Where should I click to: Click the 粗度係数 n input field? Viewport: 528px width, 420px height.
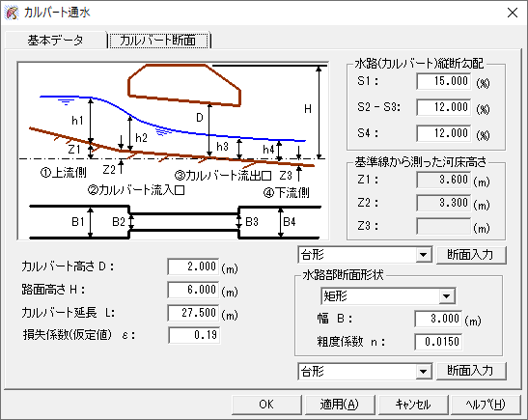point(438,342)
